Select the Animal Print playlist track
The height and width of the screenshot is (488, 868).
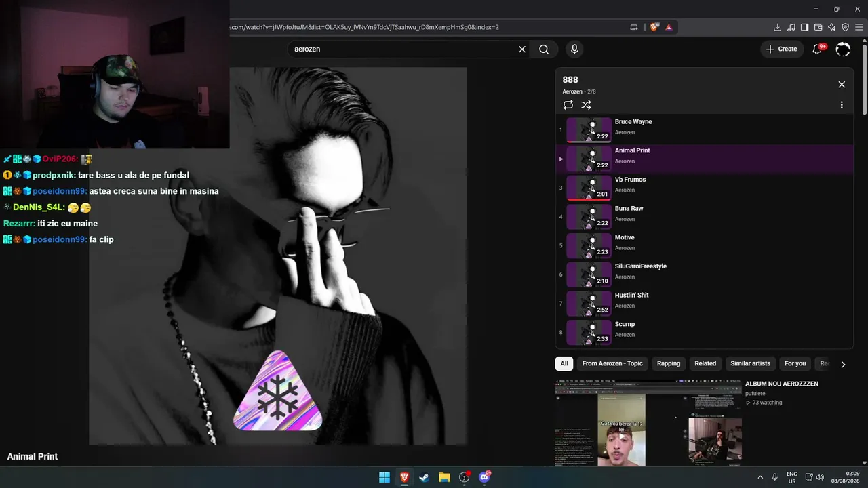coord(705,159)
